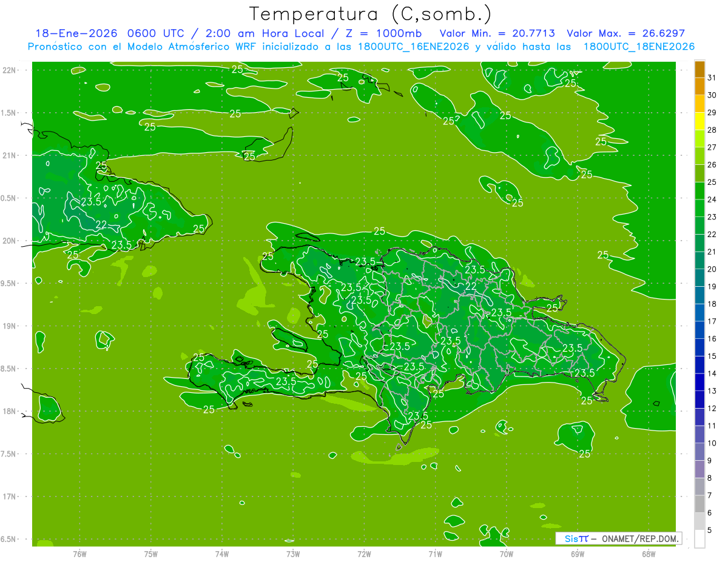Click the "Temperatura (C,somb.)" chart title
728x562 pixels.
pos(371,14)
